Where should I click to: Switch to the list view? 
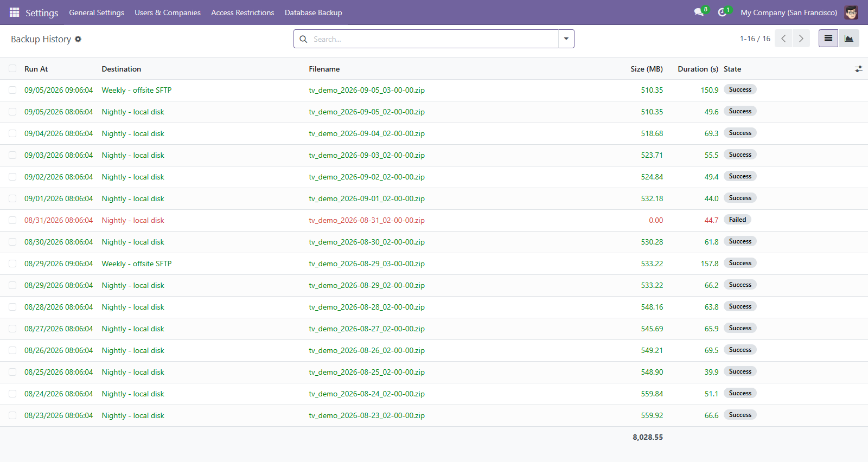click(828, 39)
